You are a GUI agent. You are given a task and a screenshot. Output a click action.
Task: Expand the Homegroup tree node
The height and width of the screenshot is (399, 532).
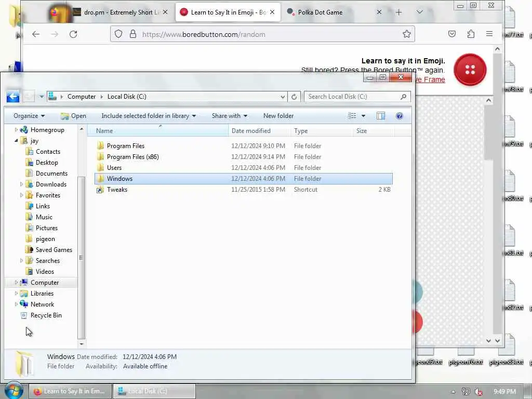click(16, 129)
